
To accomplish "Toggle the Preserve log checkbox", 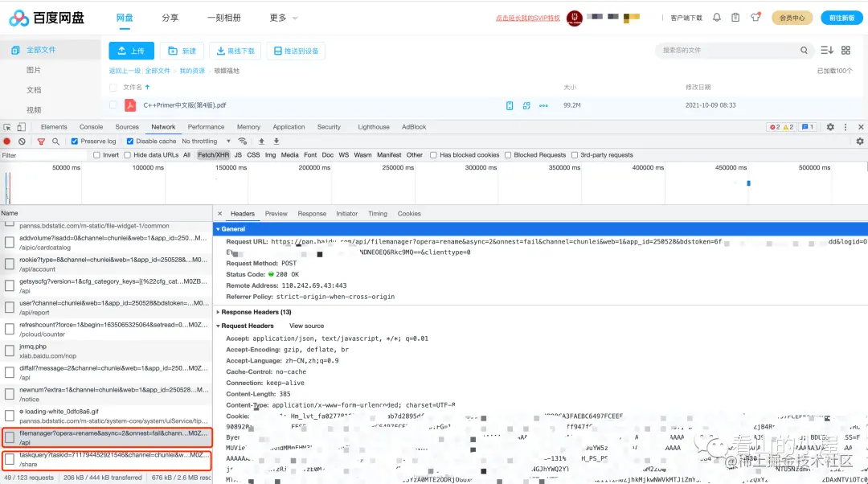I will [74, 142].
